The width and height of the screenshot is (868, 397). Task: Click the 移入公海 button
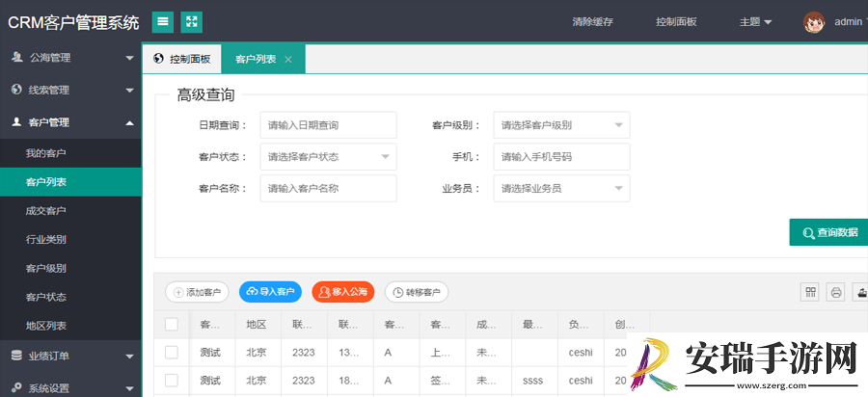343,291
